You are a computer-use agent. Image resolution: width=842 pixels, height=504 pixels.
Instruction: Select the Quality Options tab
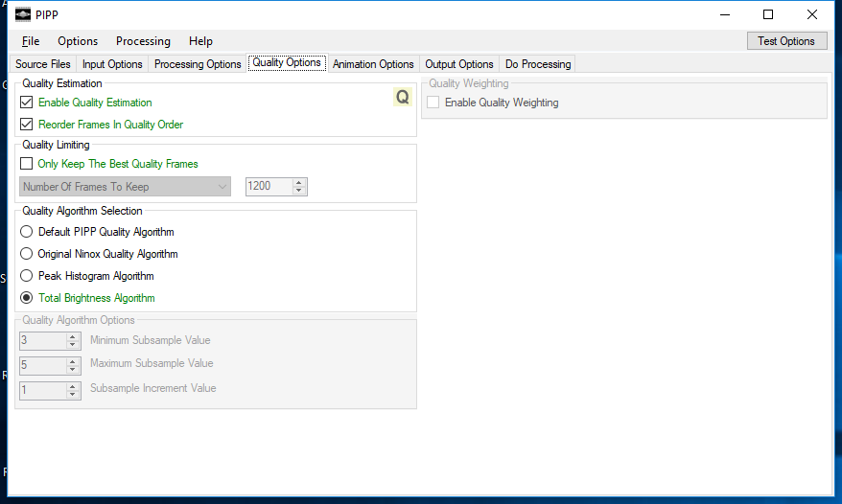pyautogui.click(x=287, y=62)
